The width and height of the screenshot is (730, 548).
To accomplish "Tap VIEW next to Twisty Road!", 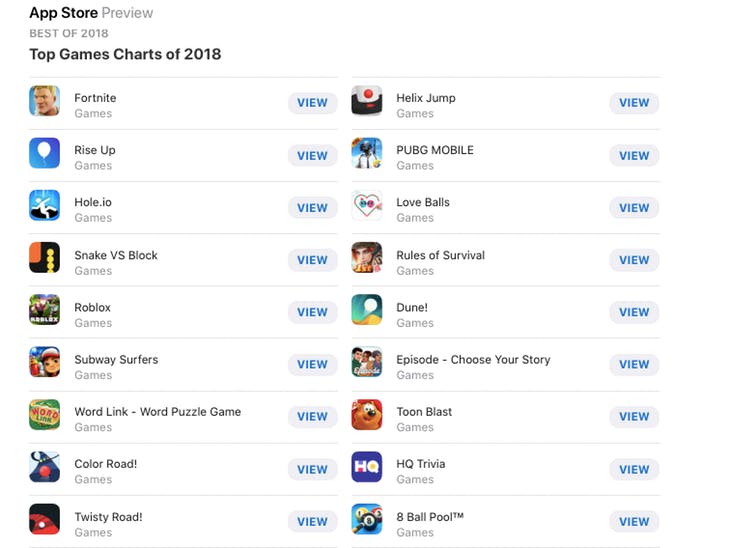I will (312, 521).
